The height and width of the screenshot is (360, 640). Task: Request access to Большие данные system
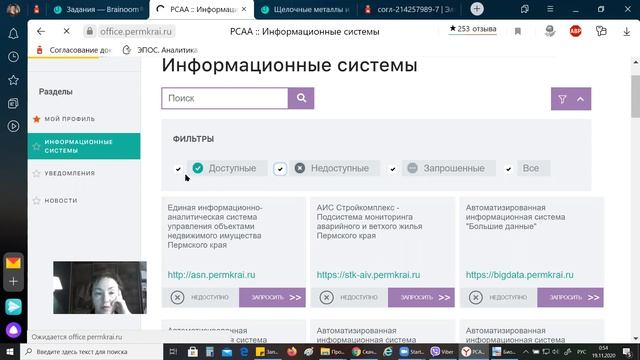[570, 298]
